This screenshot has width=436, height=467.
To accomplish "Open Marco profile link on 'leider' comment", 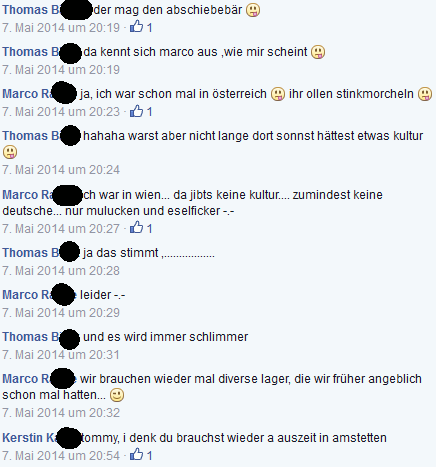I will click(39, 295).
